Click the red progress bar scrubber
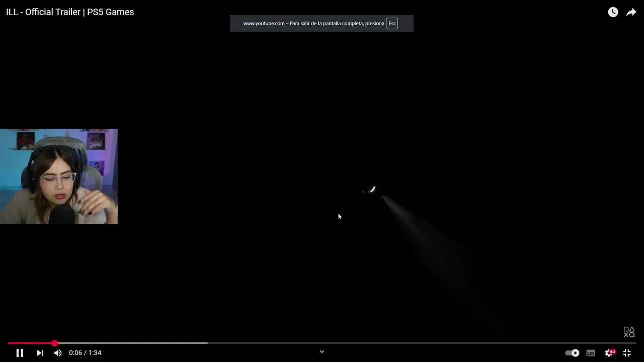The width and height of the screenshot is (644, 362). click(54, 343)
